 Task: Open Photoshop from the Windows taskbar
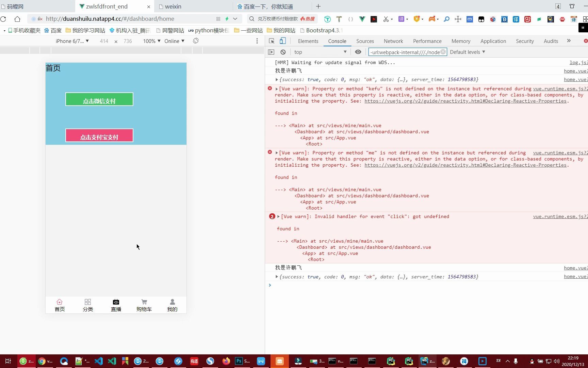[239, 361]
